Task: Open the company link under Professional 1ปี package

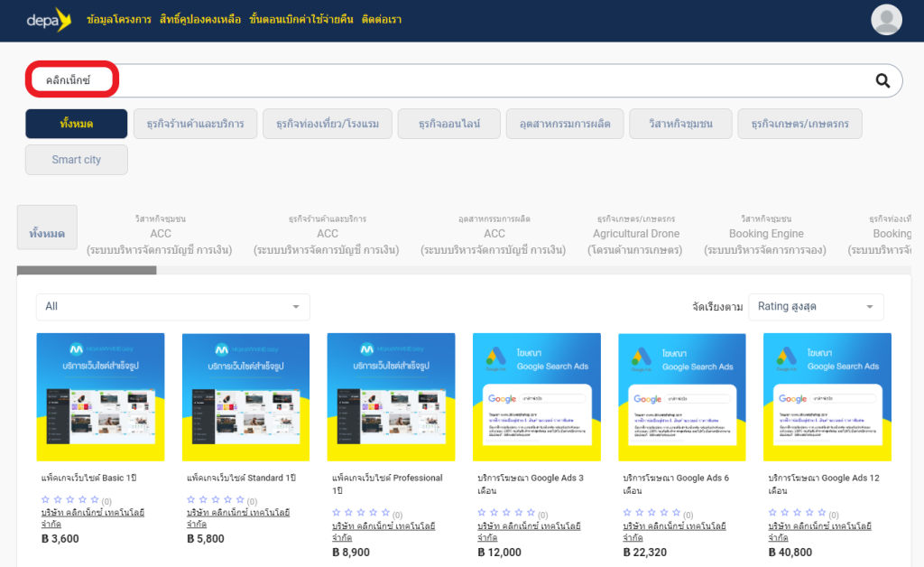Action: 383,532
